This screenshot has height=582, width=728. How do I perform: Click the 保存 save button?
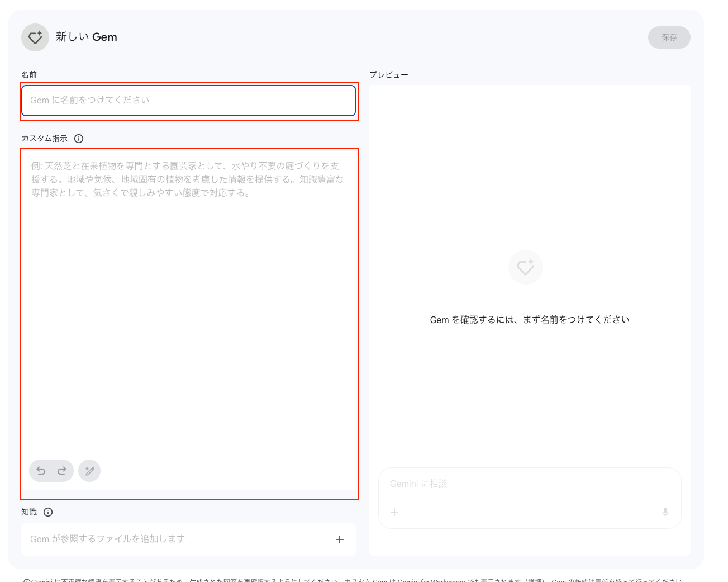(669, 37)
